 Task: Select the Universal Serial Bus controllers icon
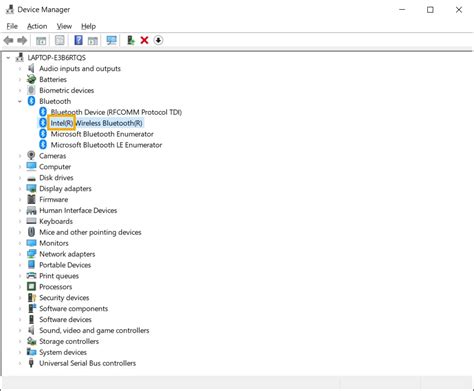coord(31,363)
